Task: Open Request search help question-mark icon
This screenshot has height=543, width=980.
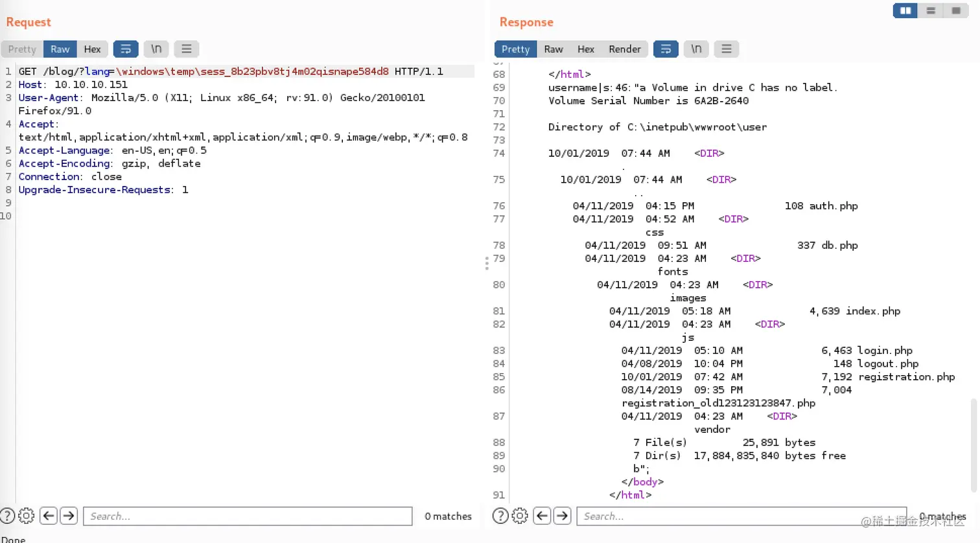Action: [7, 516]
